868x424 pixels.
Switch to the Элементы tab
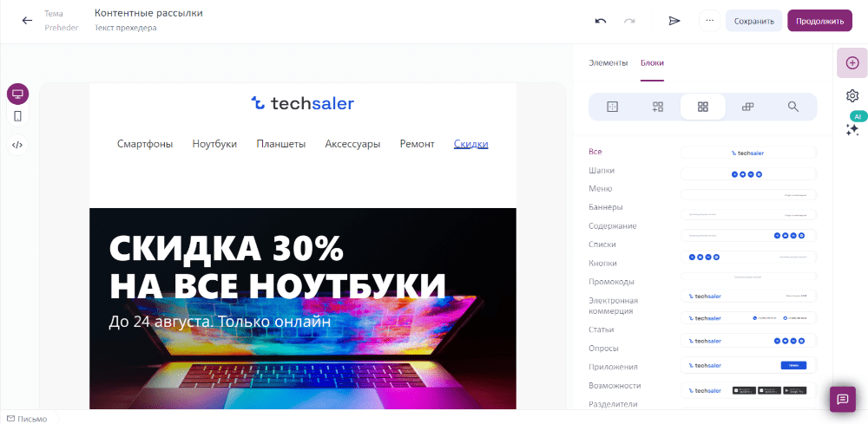[x=608, y=63]
